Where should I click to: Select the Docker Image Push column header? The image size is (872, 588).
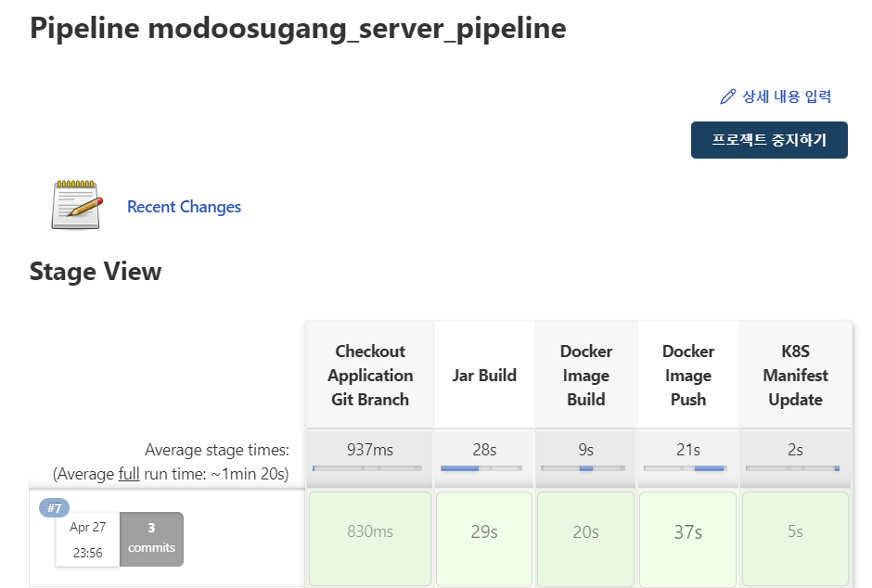pos(688,375)
